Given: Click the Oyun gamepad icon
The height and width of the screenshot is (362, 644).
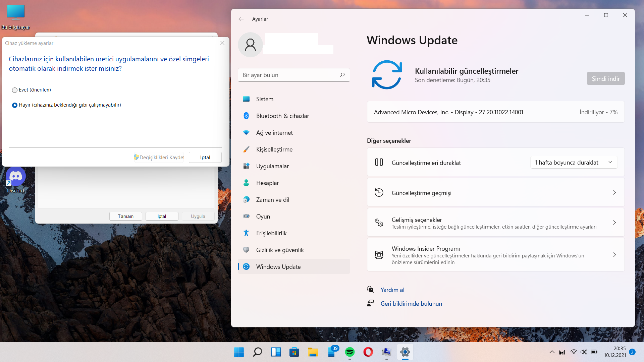Looking at the screenshot, I should click(246, 216).
